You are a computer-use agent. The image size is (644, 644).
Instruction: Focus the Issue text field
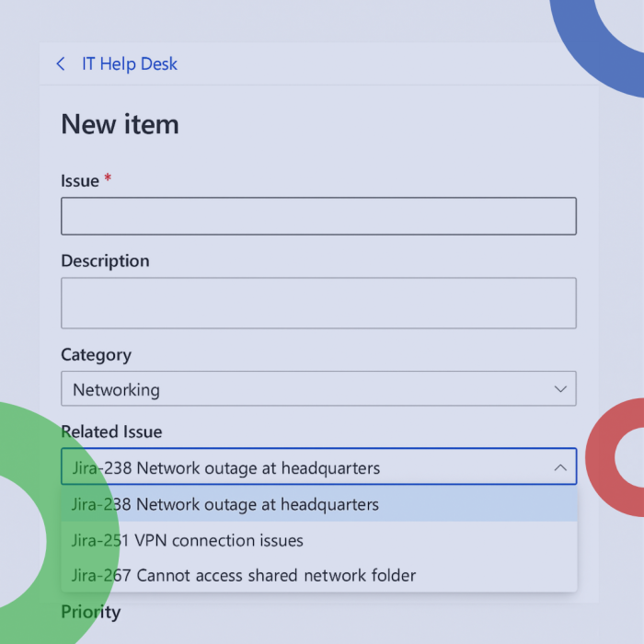click(318, 216)
